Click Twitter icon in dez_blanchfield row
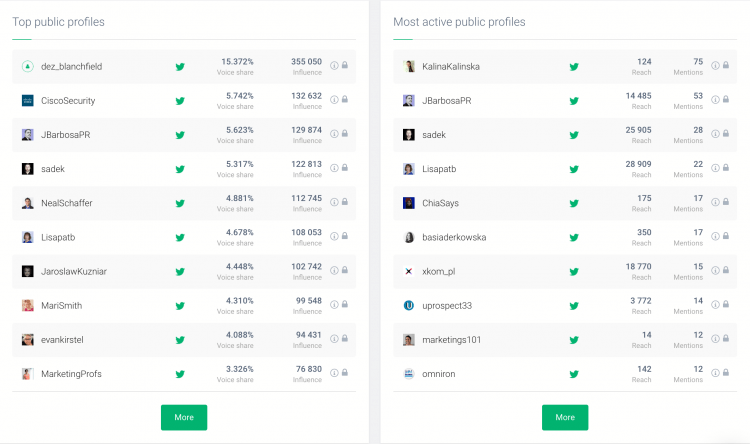The image size is (750, 444). coord(180,67)
